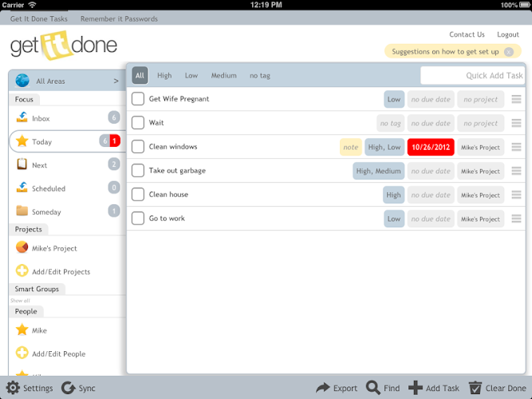Click reorder handle on Go to work row

[x=516, y=219]
